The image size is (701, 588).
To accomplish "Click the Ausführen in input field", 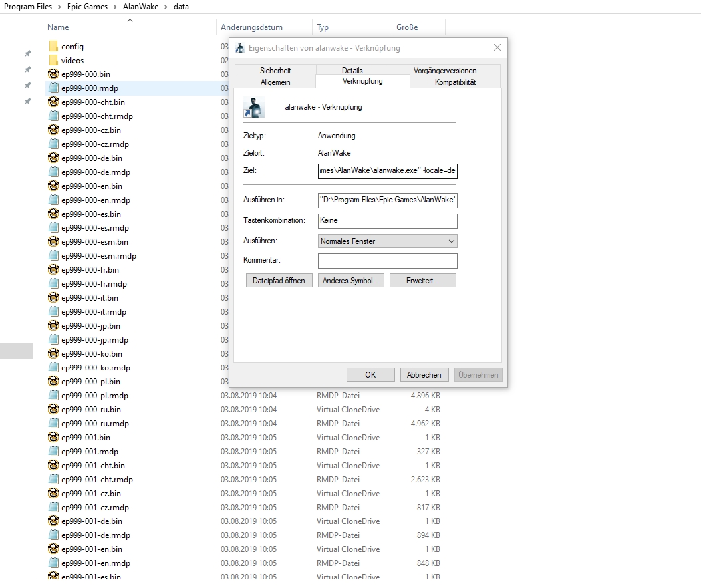I will (x=388, y=200).
